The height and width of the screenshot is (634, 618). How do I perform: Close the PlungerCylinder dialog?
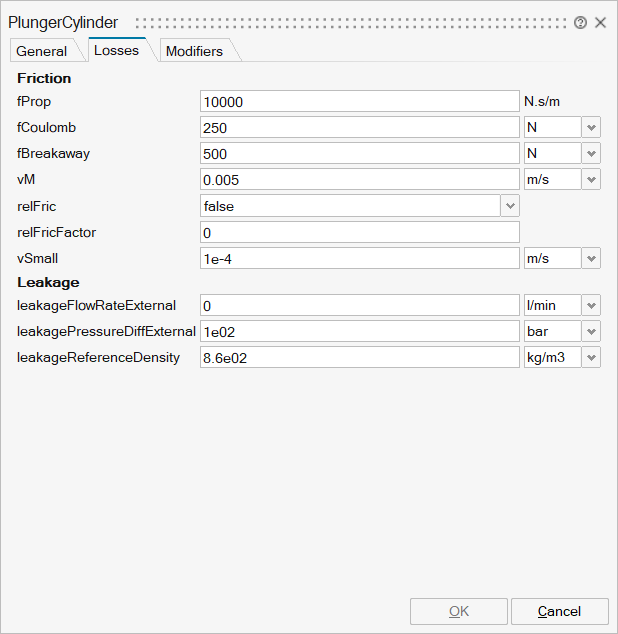pyautogui.click(x=601, y=22)
